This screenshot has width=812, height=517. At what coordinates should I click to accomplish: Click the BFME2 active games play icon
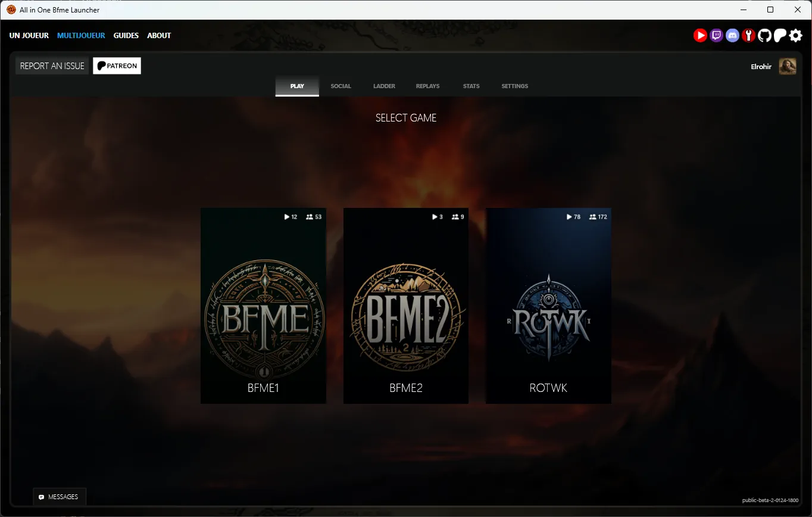pyautogui.click(x=435, y=217)
